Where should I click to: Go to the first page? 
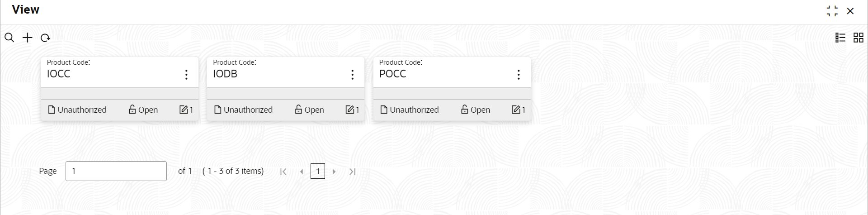coord(283,172)
